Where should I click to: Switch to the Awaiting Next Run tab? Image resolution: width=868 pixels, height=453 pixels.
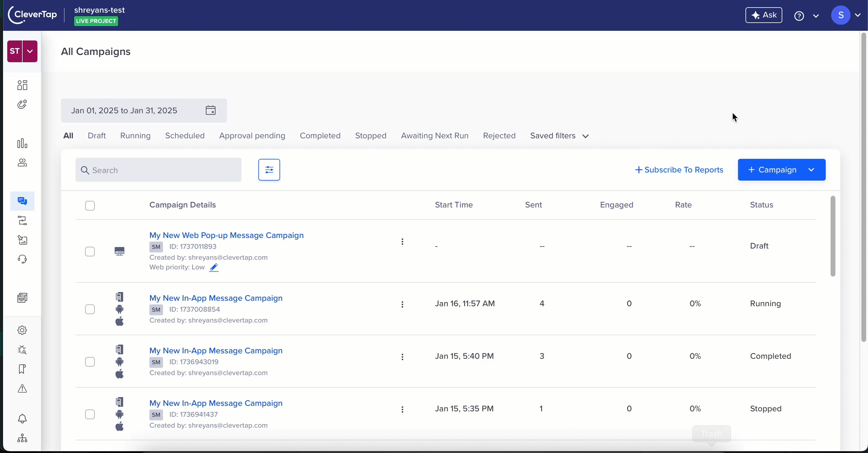pos(435,136)
